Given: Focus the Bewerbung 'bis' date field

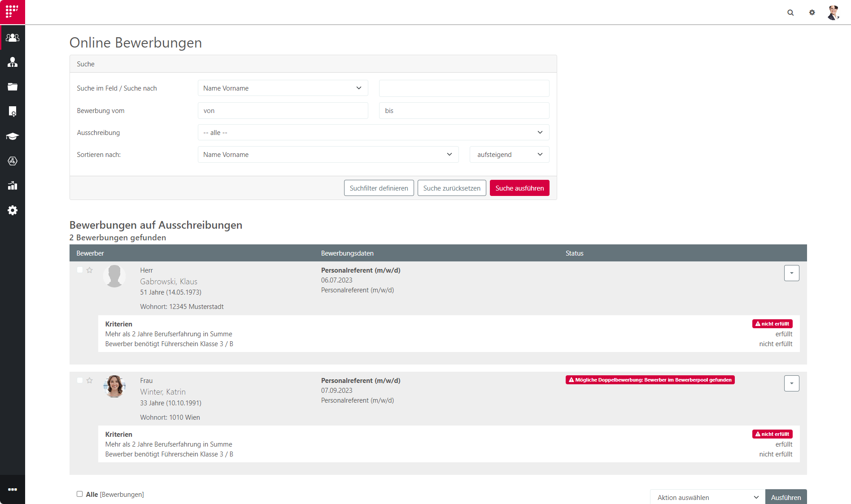Looking at the screenshot, I should [x=464, y=111].
